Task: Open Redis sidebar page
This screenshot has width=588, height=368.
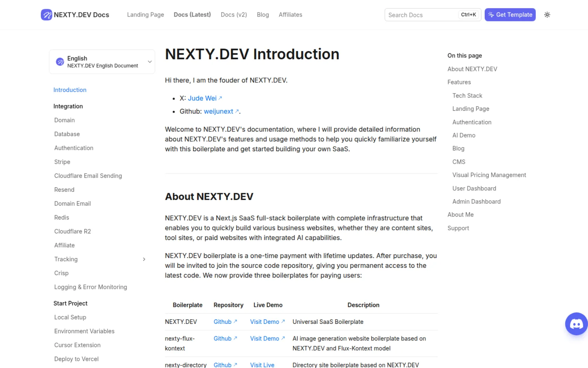Action: point(62,217)
